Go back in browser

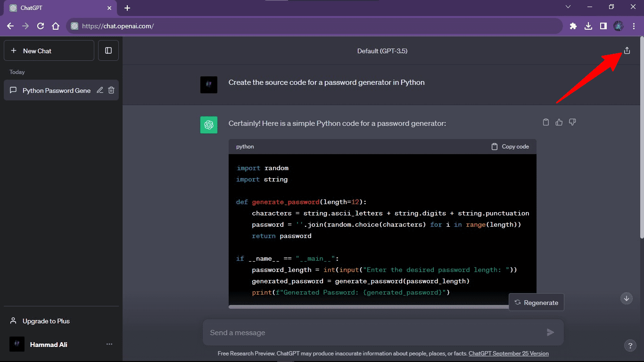tap(10, 26)
